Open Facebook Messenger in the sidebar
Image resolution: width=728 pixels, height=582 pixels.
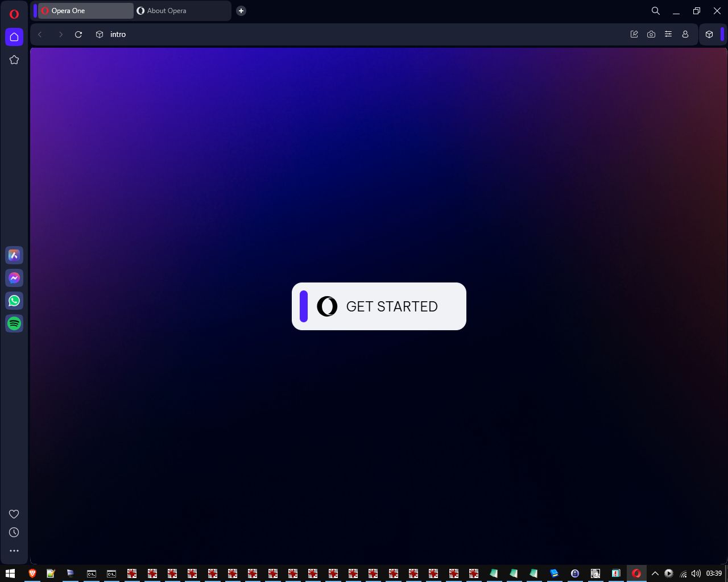[14, 278]
